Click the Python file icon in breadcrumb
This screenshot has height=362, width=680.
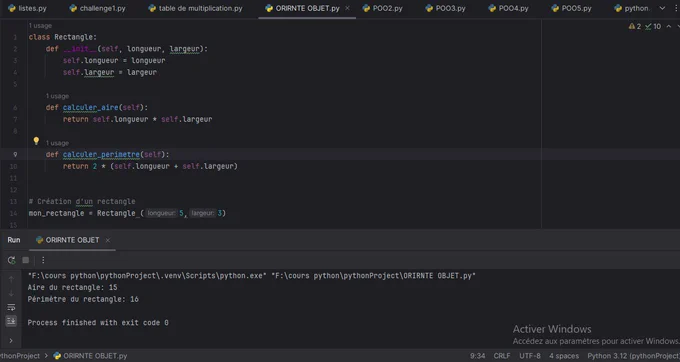pyautogui.click(x=57, y=356)
